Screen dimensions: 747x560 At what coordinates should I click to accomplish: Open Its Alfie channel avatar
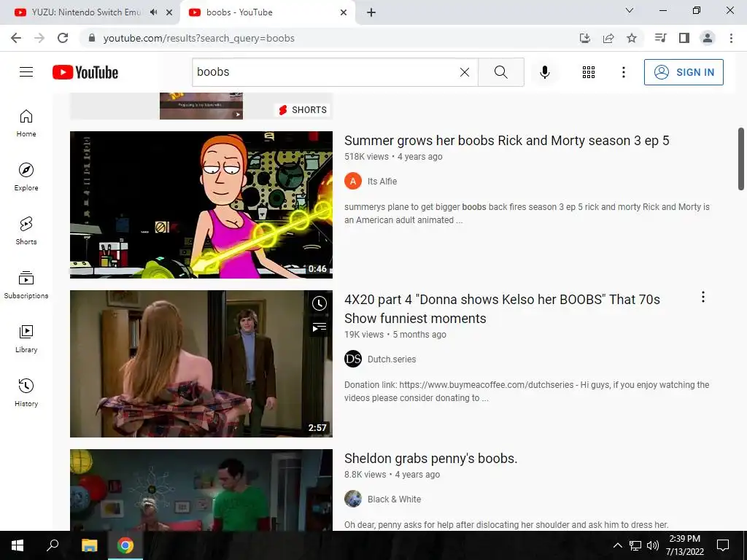[x=353, y=181]
